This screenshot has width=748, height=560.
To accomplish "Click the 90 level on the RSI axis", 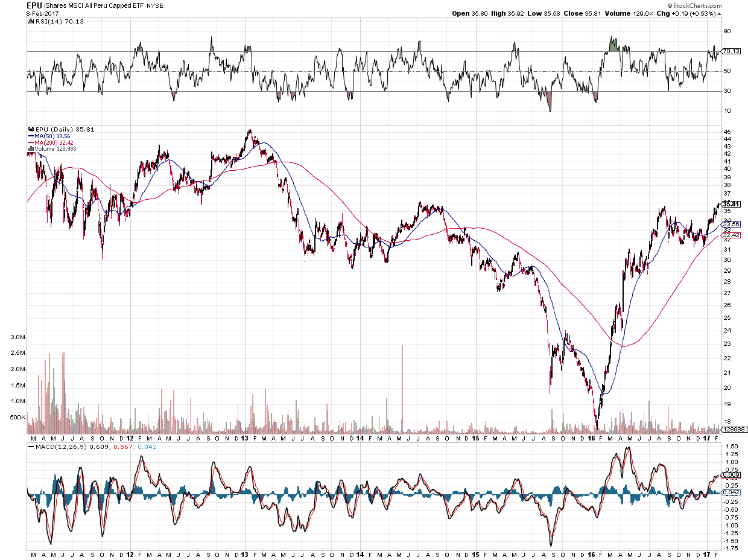I will [x=727, y=31].
